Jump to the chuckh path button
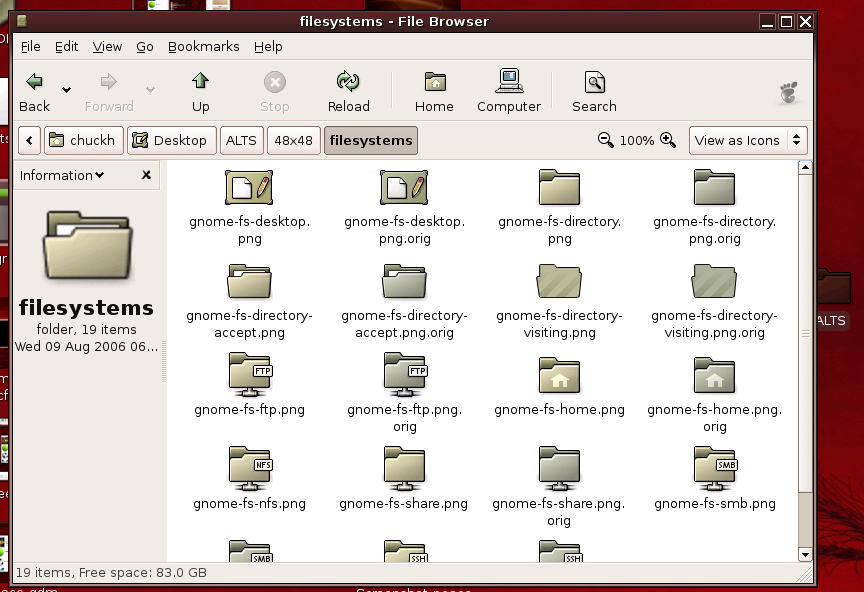This screenshot has height=592, width=864. pos(83,141)
